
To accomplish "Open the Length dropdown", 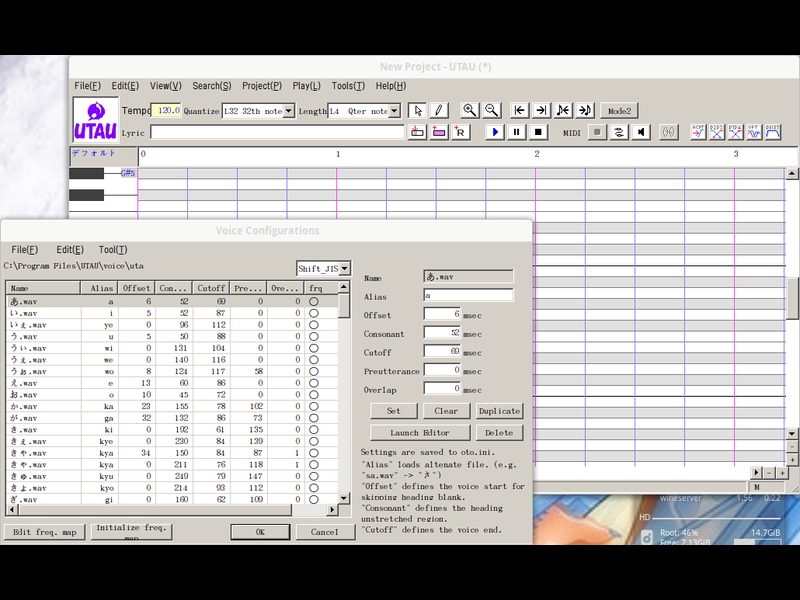I will point(394,111).
